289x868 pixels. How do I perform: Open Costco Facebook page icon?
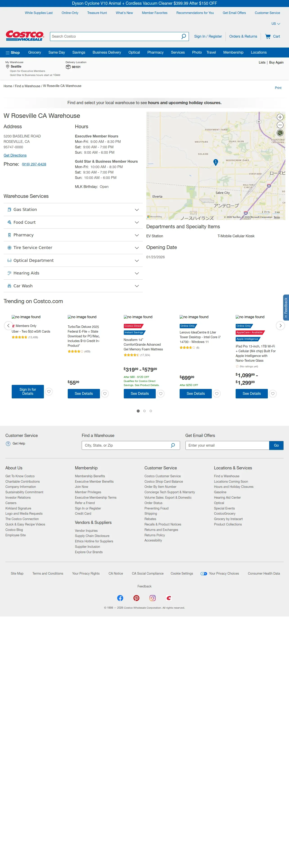pyautogui.click(x=120, y=598)
